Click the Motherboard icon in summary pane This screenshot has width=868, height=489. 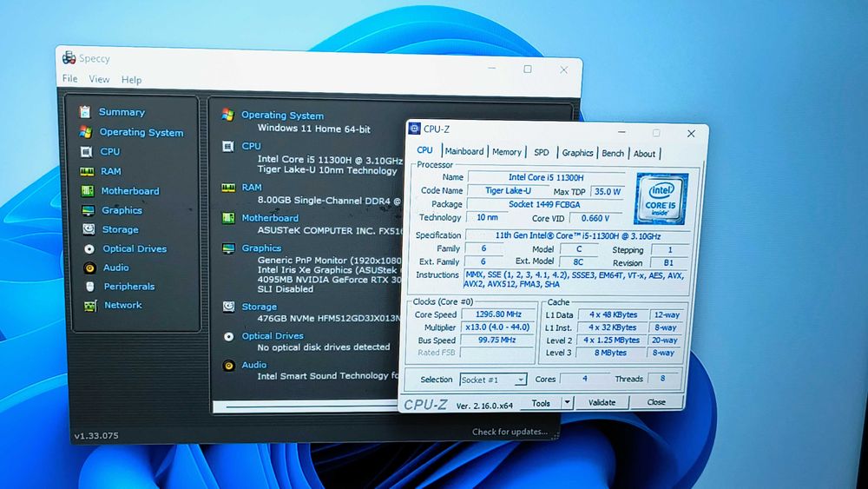[x=228, y=218]
